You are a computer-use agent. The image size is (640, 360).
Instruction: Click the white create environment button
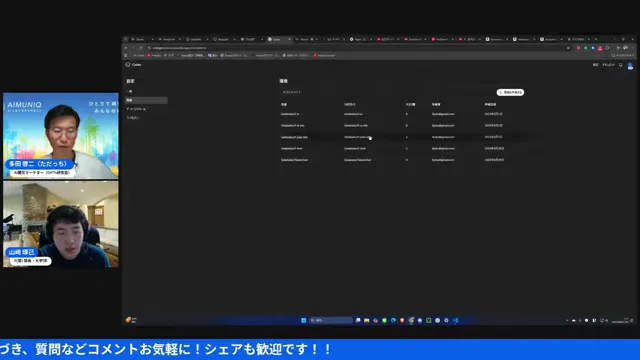point(510,92)
